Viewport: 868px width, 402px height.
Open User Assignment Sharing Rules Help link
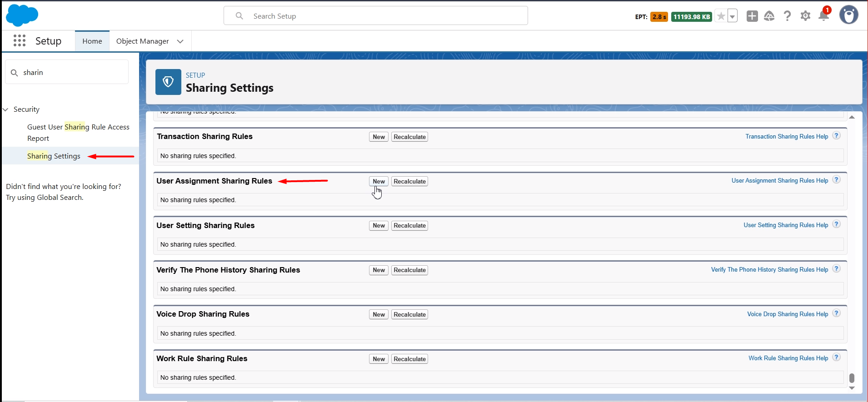point(780,180)
